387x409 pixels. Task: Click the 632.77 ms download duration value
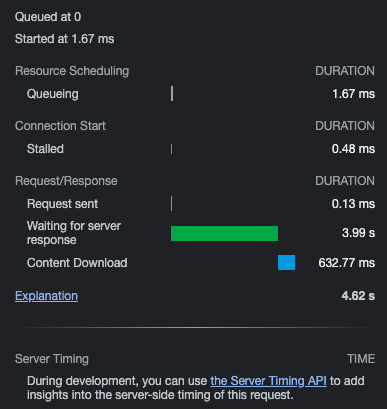tap(347, 263)
